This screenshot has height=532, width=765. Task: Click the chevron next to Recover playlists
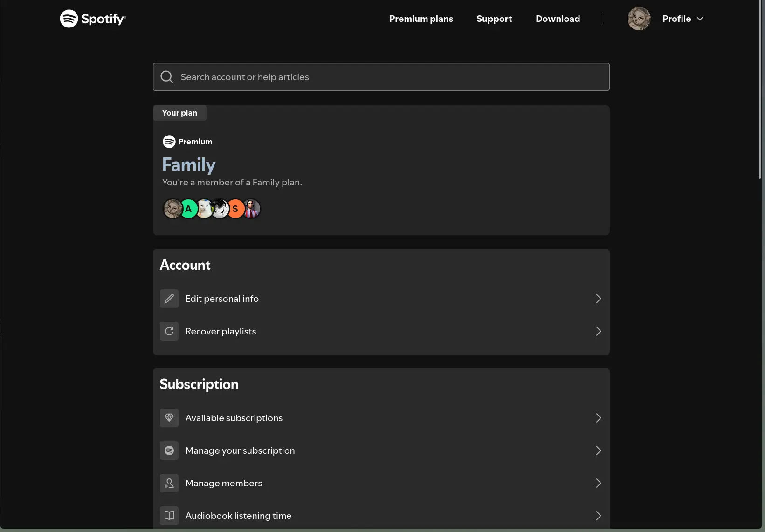(599, 331)
